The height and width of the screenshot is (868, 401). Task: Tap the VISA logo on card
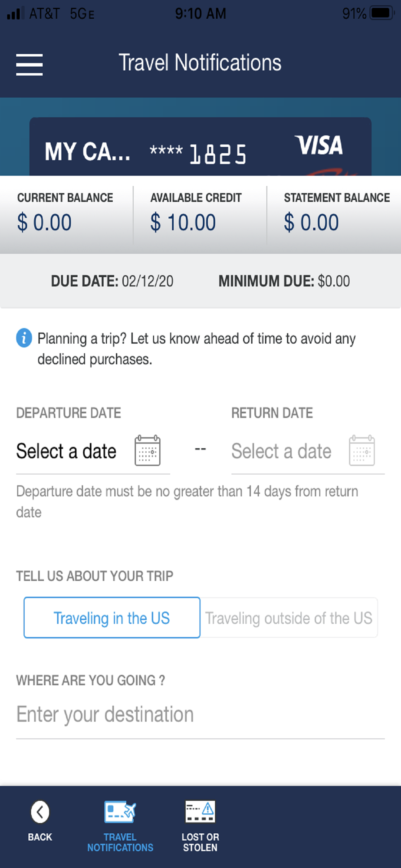coord(319,145)
